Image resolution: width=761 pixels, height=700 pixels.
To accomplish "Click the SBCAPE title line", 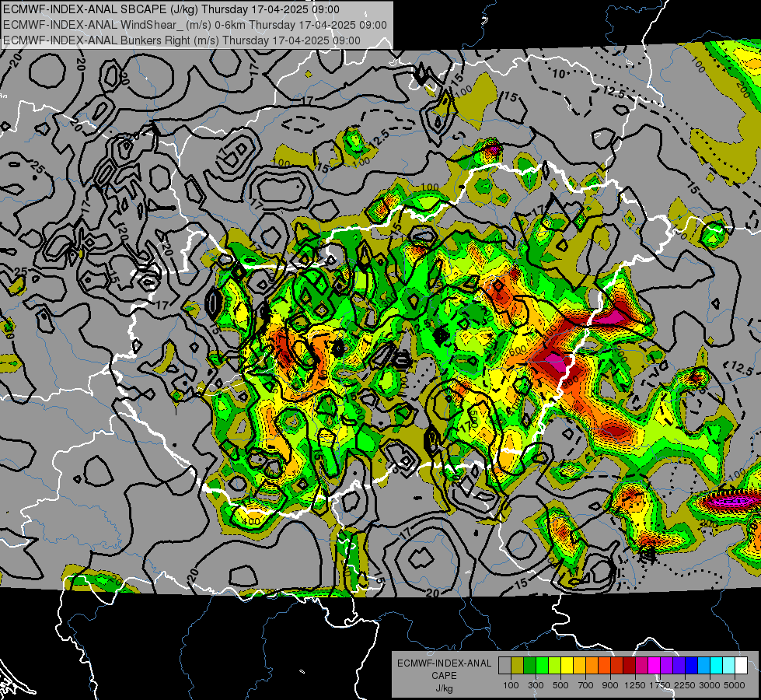I will coord(171,9).
